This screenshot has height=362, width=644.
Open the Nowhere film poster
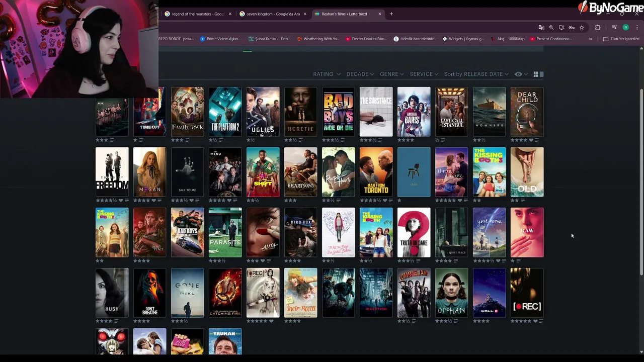pos(489,112)
